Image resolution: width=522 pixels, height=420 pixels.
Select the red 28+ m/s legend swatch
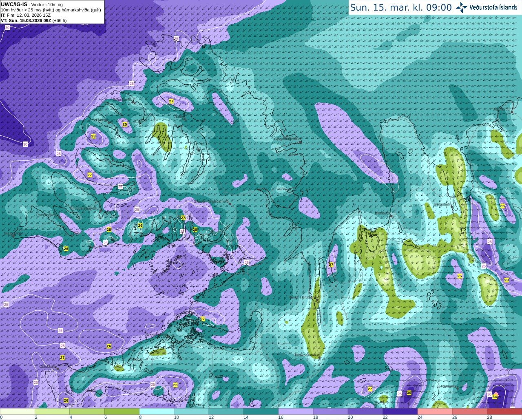click(x=504, y=411)
